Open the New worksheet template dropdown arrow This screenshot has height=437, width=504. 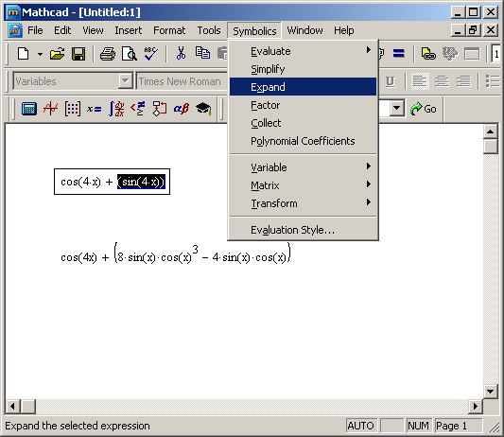point(40,54)
